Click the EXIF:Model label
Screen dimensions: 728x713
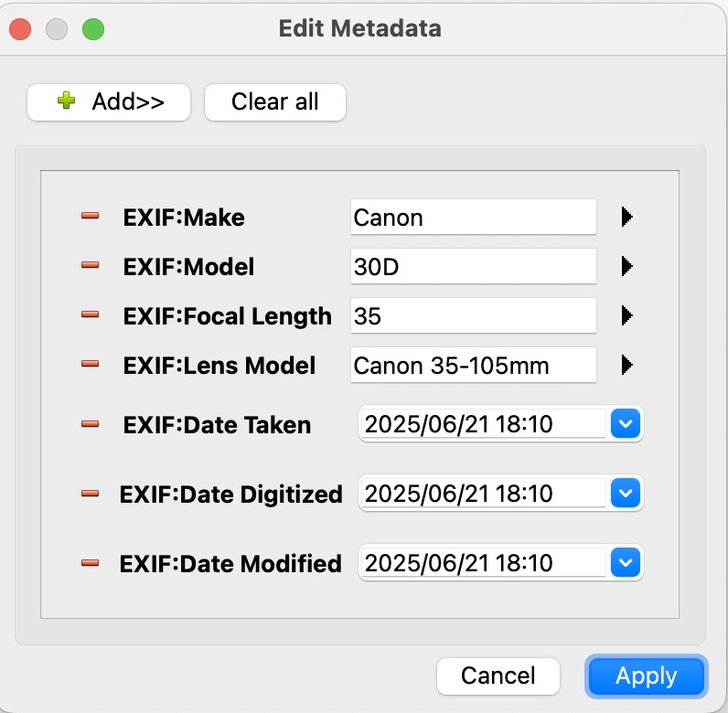point(188,266)
